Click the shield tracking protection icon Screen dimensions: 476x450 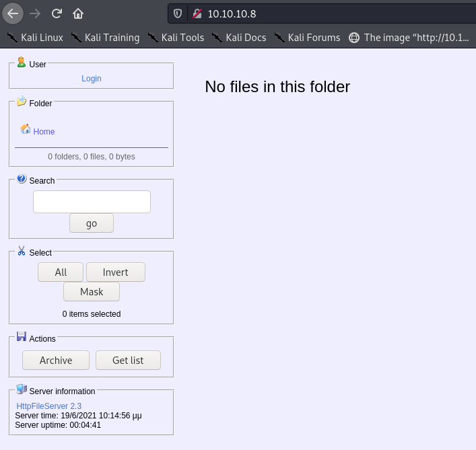[178, 13]
